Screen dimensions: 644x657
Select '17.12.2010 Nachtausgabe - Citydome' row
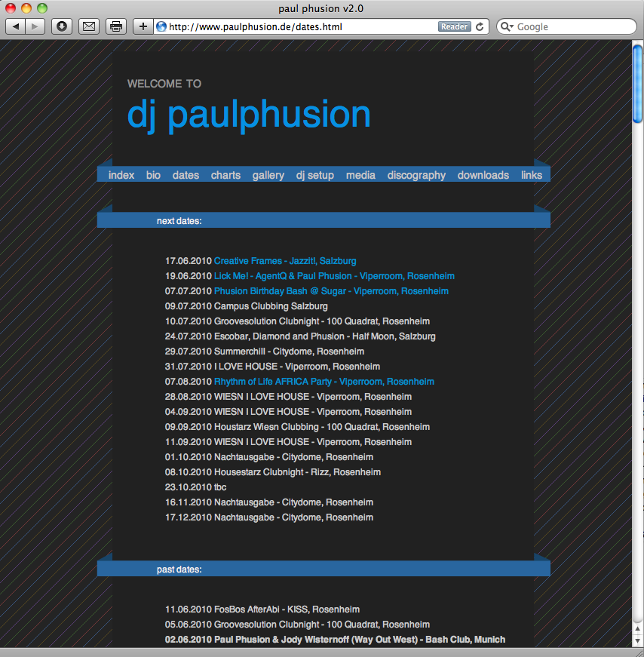coord(269,517)
